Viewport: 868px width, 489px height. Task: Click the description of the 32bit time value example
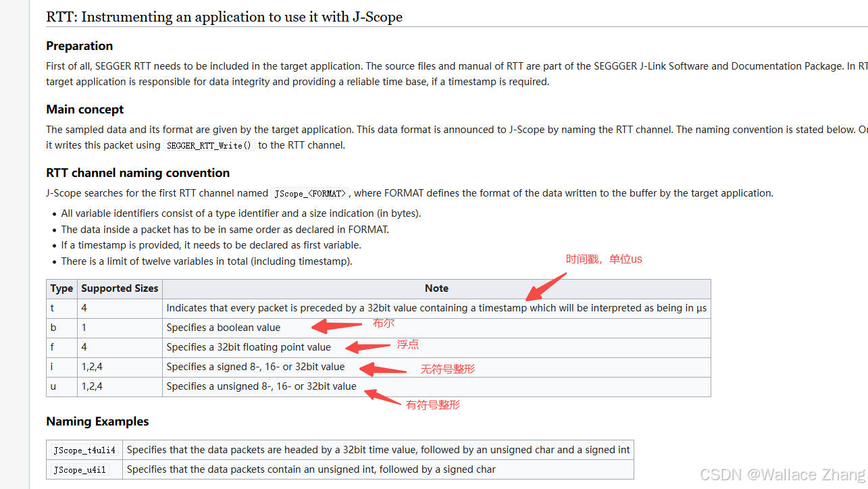[x=378, y=450]
